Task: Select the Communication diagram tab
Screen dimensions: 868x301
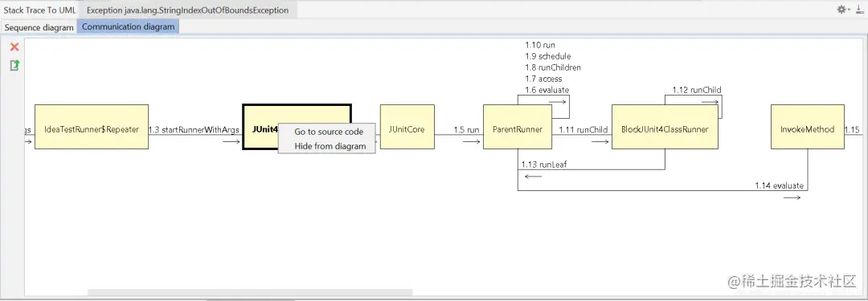Action: coord(128,26)
